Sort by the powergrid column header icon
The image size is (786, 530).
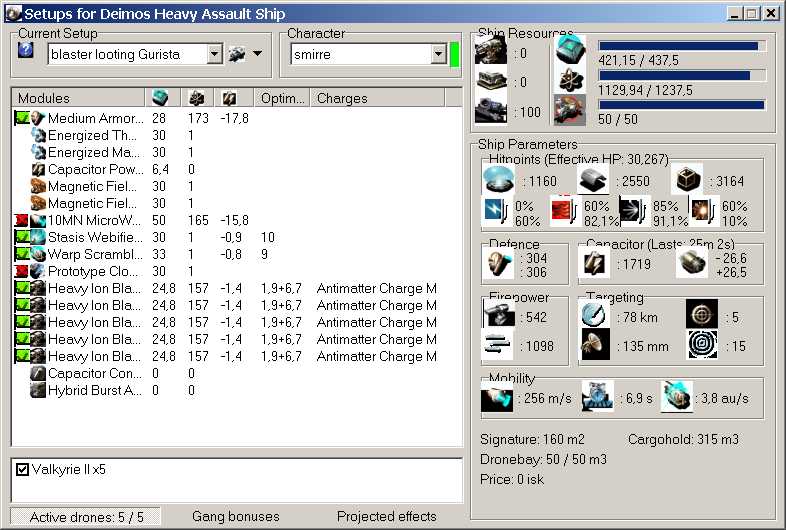[196, 98]
